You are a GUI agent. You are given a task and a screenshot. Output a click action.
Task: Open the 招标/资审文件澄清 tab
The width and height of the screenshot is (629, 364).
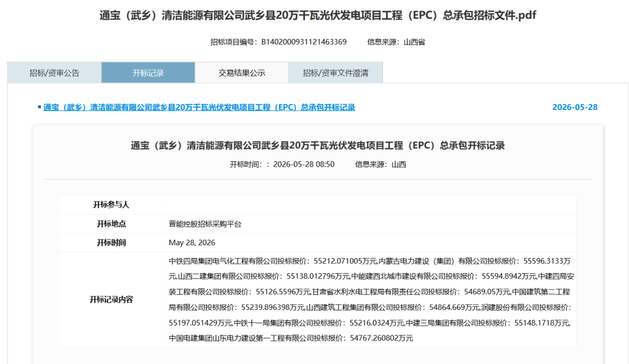click(335, 73)
